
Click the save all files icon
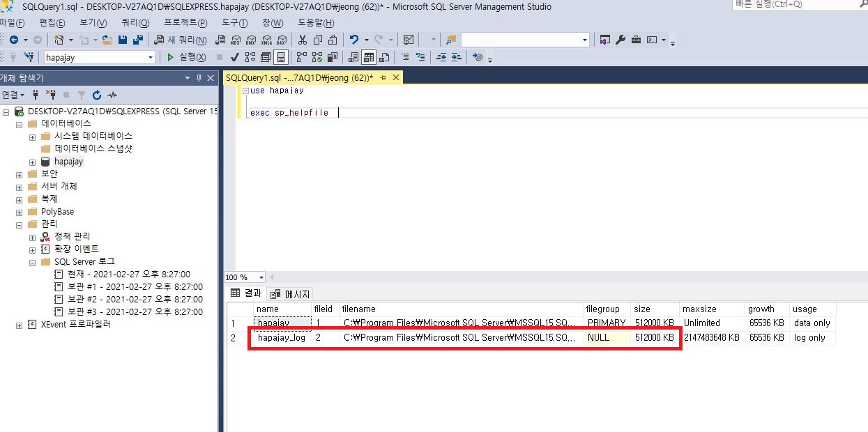click(138, 40)
